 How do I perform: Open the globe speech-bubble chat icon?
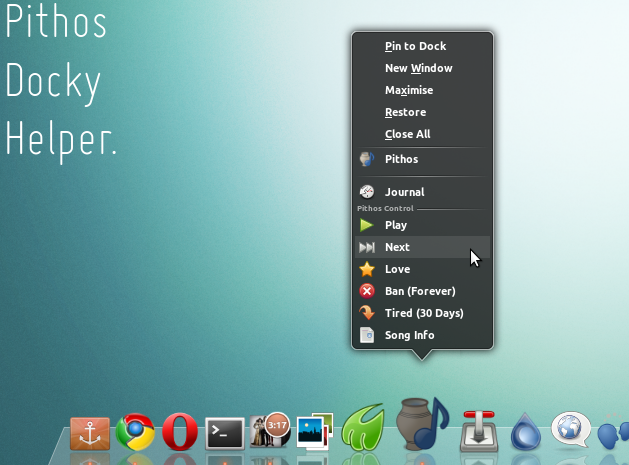[570, 429]
